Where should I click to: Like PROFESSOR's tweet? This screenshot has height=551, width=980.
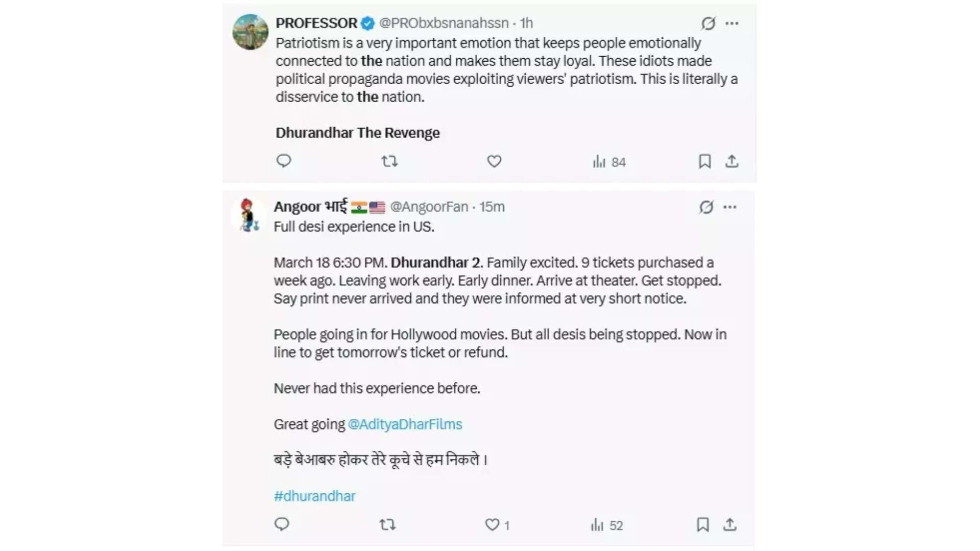pos(494,161)
